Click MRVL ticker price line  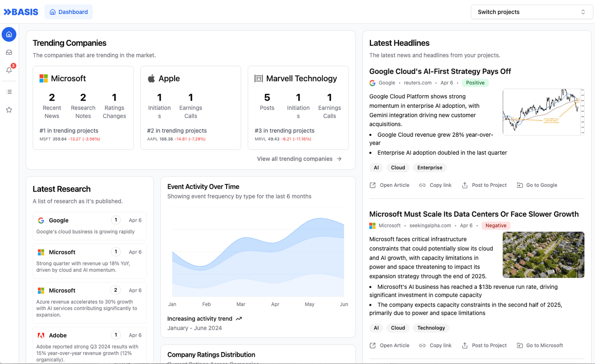pos(283,139)
